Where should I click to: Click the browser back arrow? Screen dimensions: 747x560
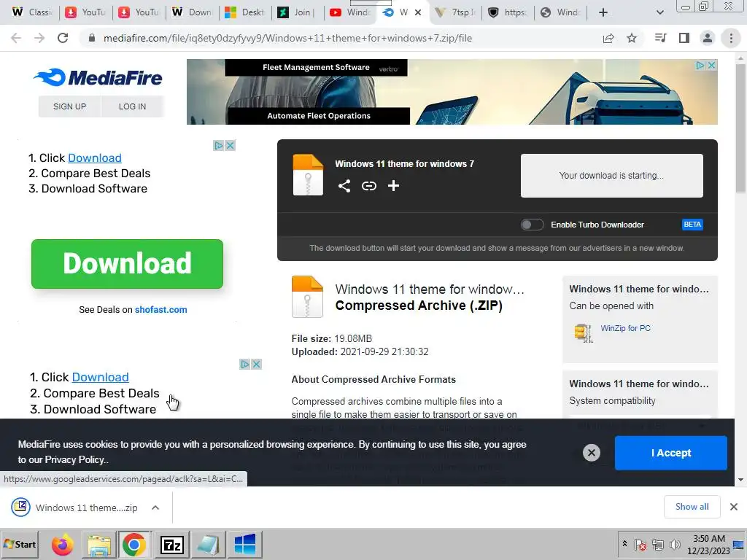click(x=16, y=38)
